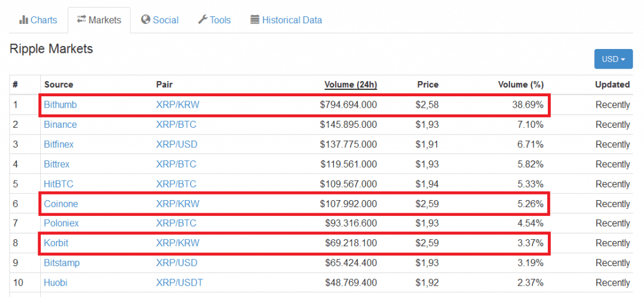
Task: Select the $48.769.400 volume value
Action: click(351, 283)
